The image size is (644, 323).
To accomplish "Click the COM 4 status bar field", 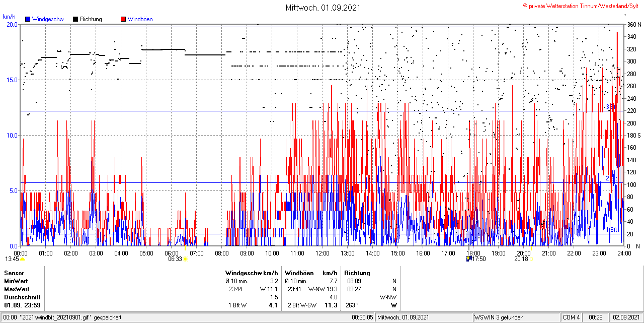I will pos(572,317).
